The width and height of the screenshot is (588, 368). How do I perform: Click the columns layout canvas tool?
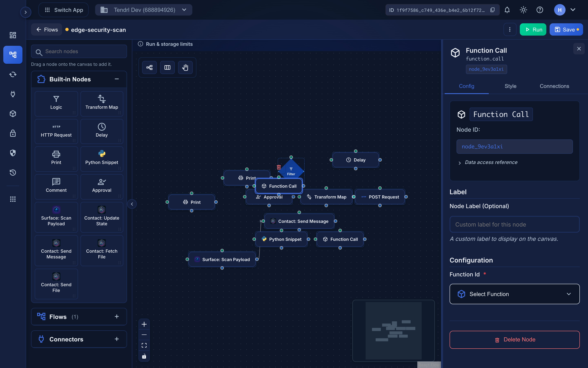pos(167,67)
